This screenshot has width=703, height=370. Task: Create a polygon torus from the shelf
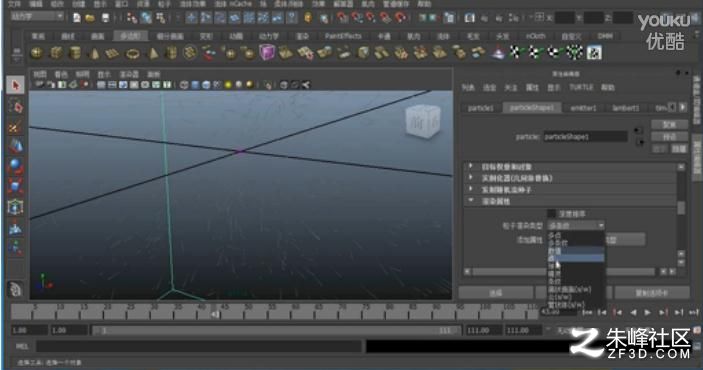click(132, 54)
